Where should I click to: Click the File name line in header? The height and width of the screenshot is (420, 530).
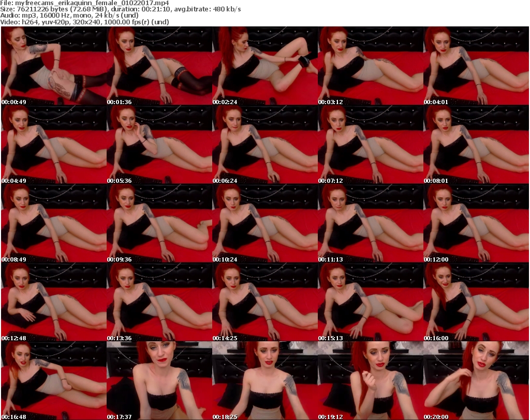[x=84, y=3]
